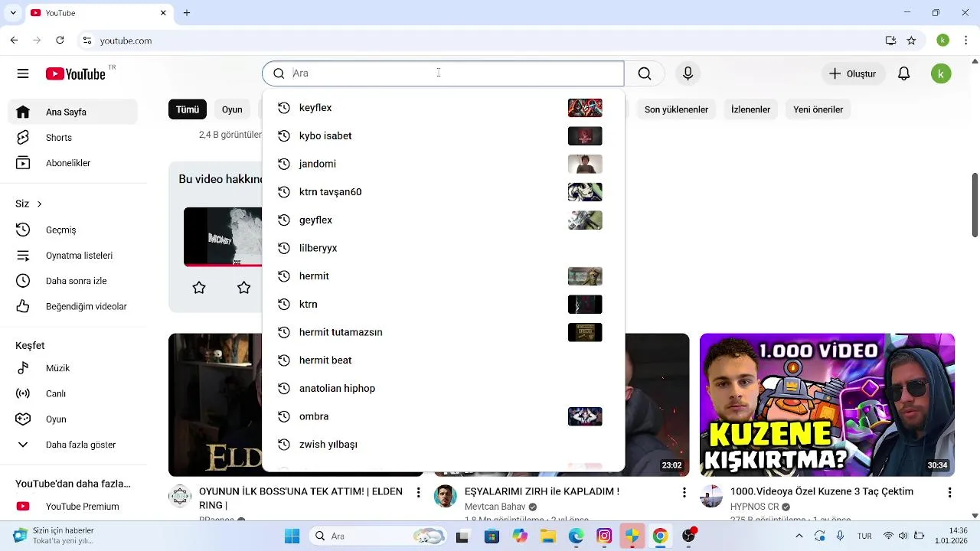Screen dimensions: 980x551
Task: Select the İzlenenler filter chip
Action: point(750,109)
